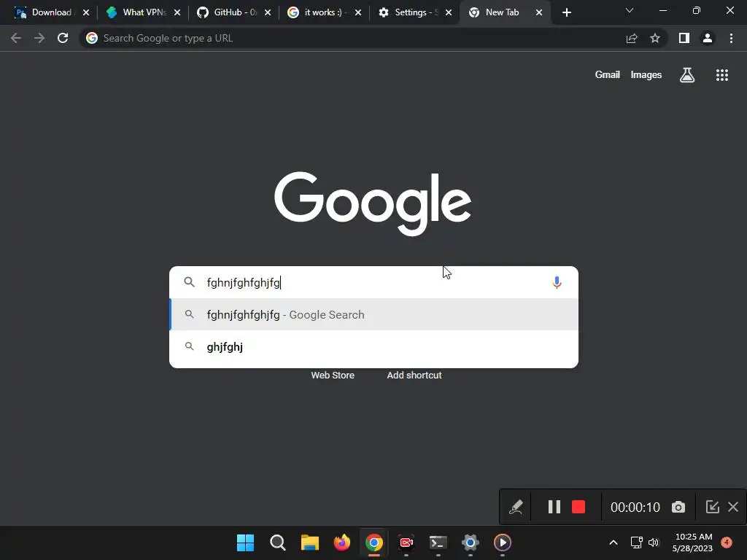747x560 pixels.
Task: Click the recorder edit/export icon
Action: coord(712,507)
